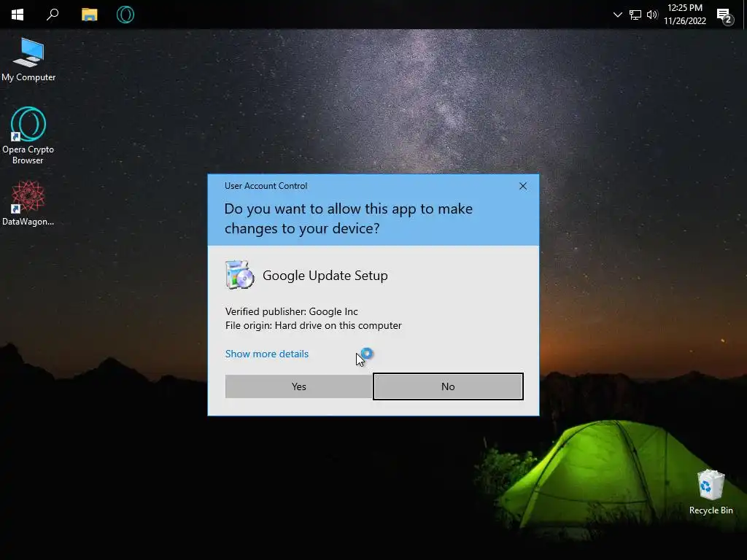Select the Recycle Bin desktop icon

point(711,492)
